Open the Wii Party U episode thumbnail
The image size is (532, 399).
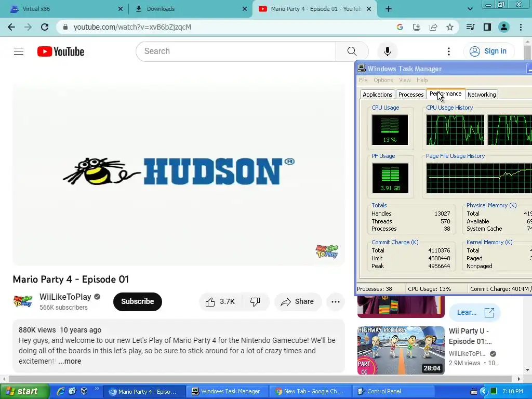click(x=401, y=351)
